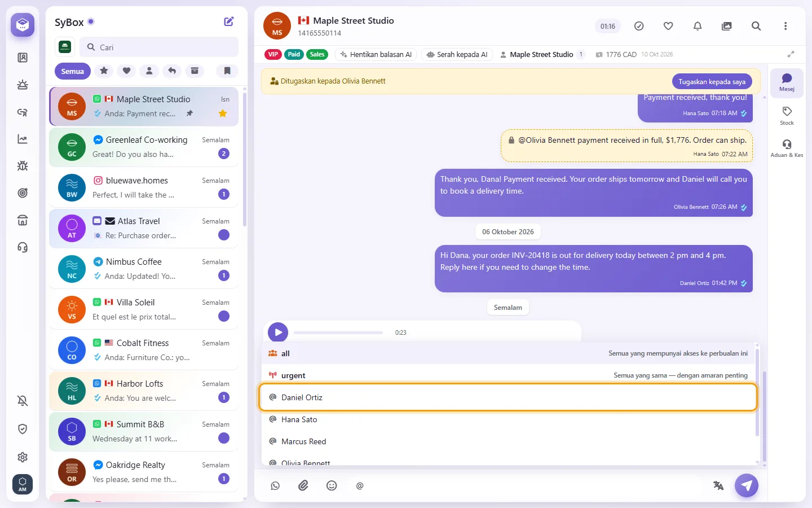Play the 0:23 voice message
This screenshot has height=508, width=812.
pyautogui.click(x=278, y=332)
